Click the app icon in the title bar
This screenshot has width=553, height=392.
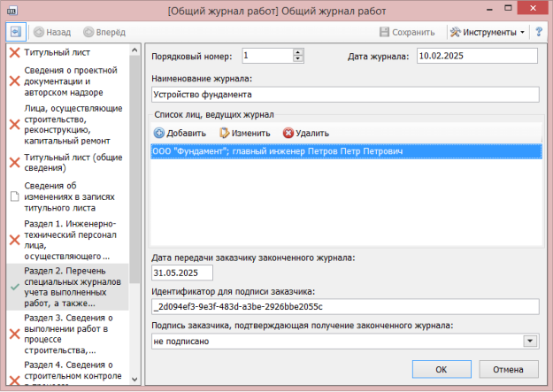[x=12, y=11]
